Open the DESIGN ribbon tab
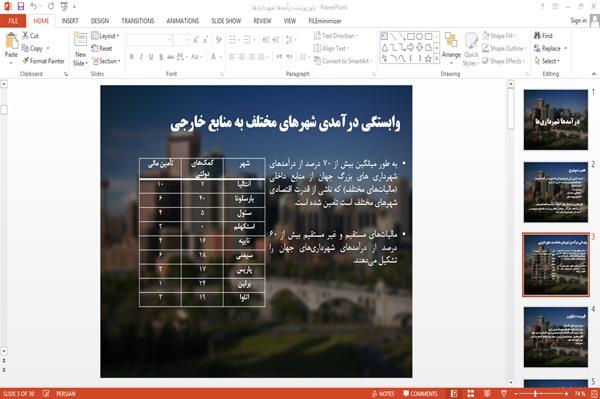 (x=99, y=21)
